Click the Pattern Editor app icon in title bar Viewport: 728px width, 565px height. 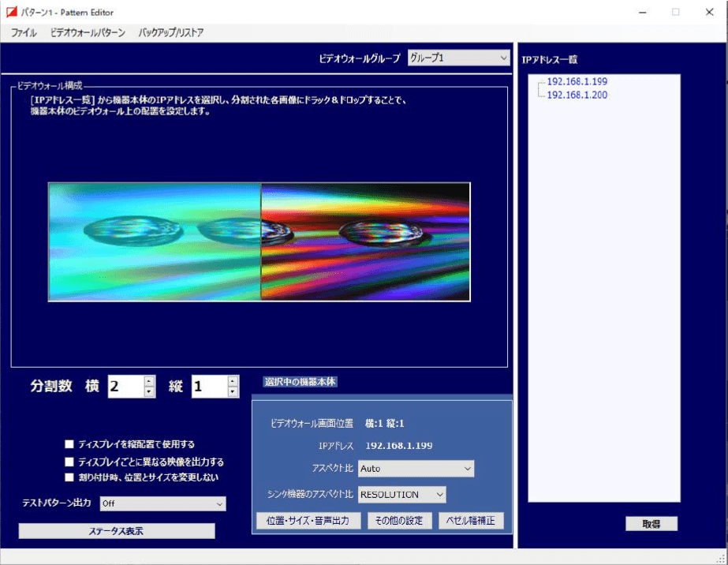12,12
